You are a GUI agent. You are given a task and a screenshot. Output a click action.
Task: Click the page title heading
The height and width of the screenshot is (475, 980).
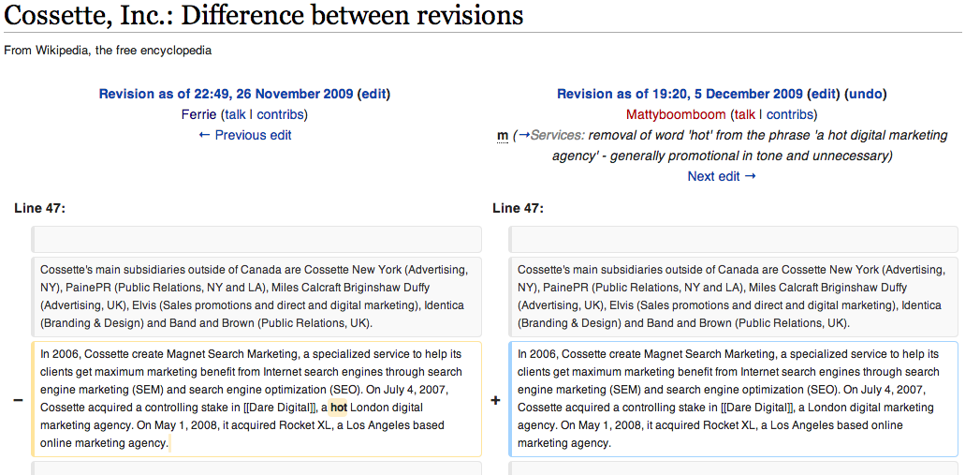(x=264, y=16)
